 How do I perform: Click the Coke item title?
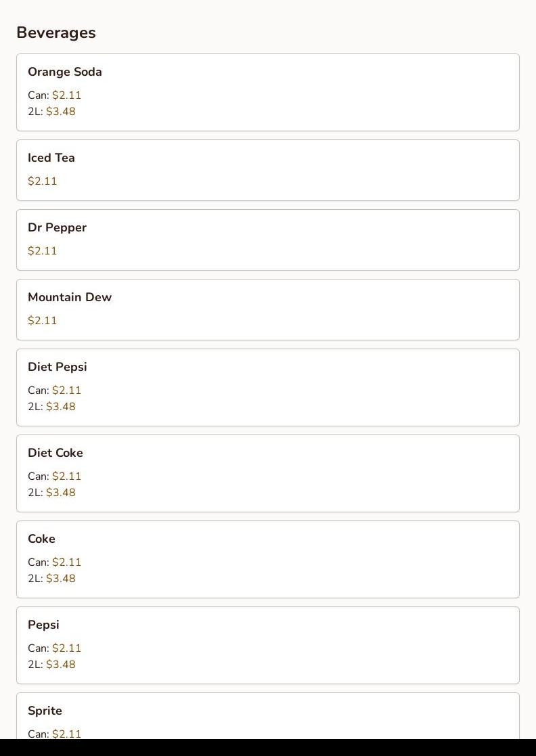tap(41, 539)
